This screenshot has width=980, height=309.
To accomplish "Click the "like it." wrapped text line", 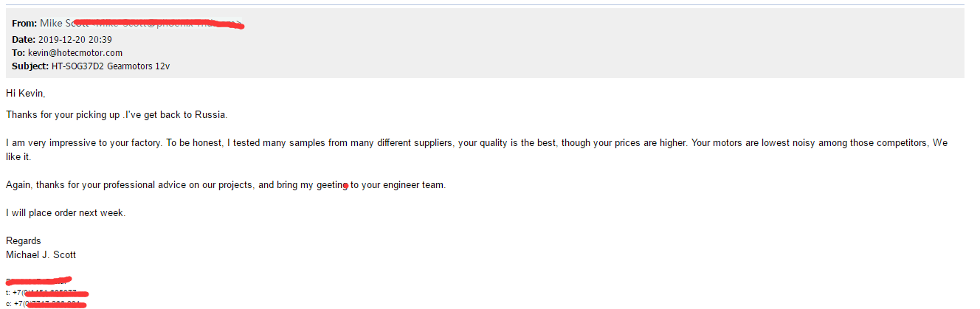I will 20,157.
